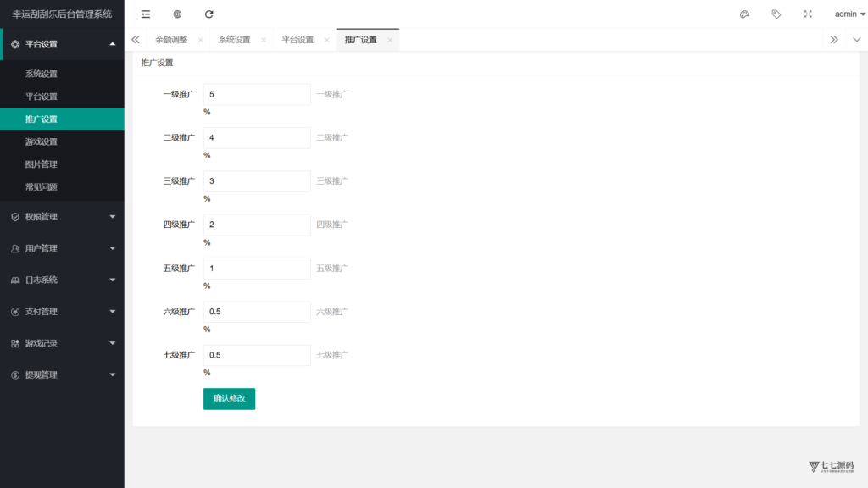Close the 系统设置 tab
This screenshot has height=488, width=868.
(x=264, y=40)
